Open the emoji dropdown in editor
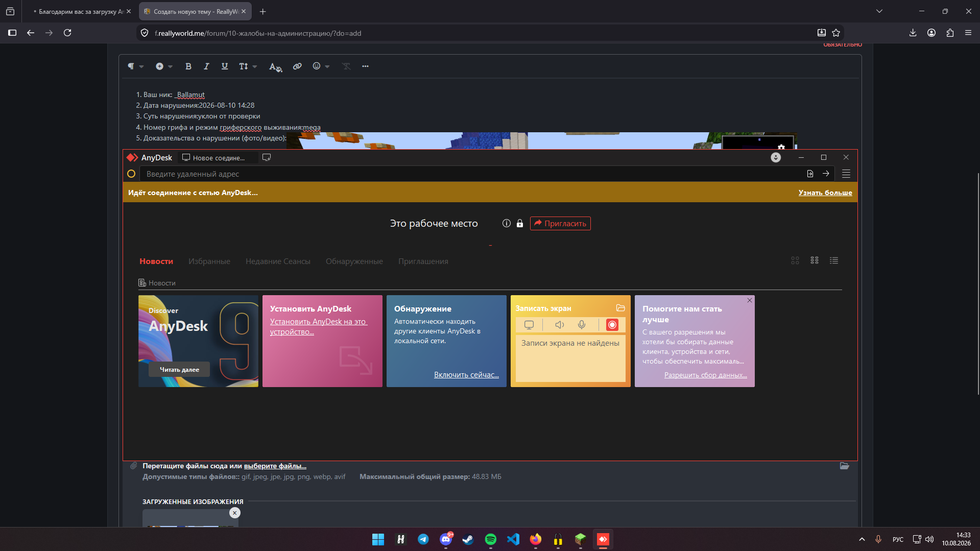The image size is (980, 551). [x=321, y=66]
